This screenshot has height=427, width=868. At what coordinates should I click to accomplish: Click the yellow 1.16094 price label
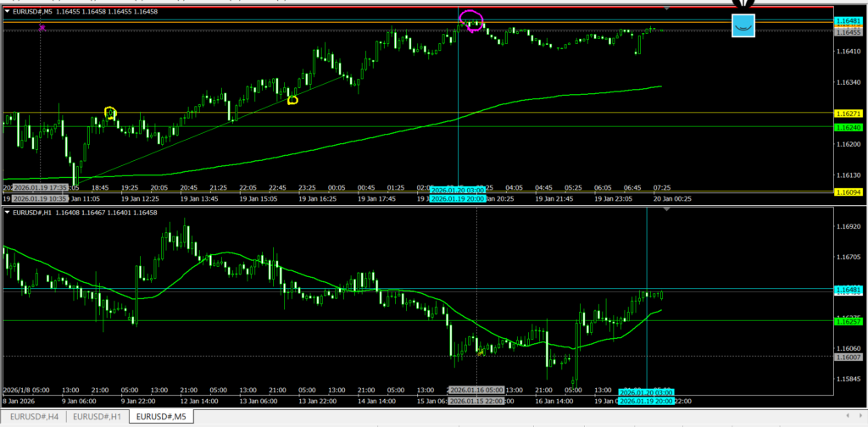point(849,192)
